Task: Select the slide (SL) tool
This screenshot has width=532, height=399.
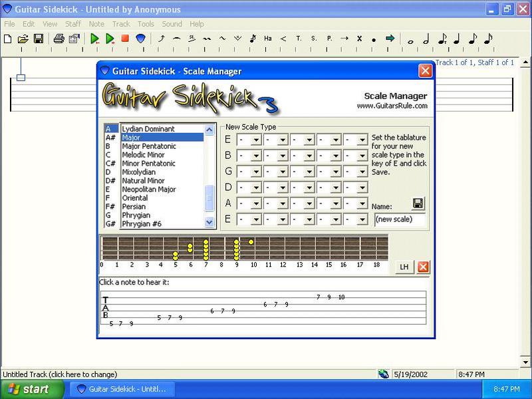Action: point(192,39)
